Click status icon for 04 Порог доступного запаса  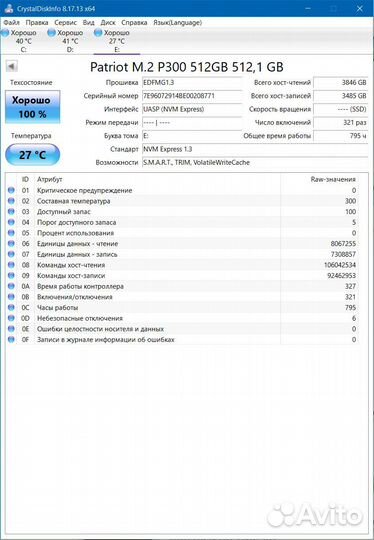pyautogui.click(x=11, y=222)
